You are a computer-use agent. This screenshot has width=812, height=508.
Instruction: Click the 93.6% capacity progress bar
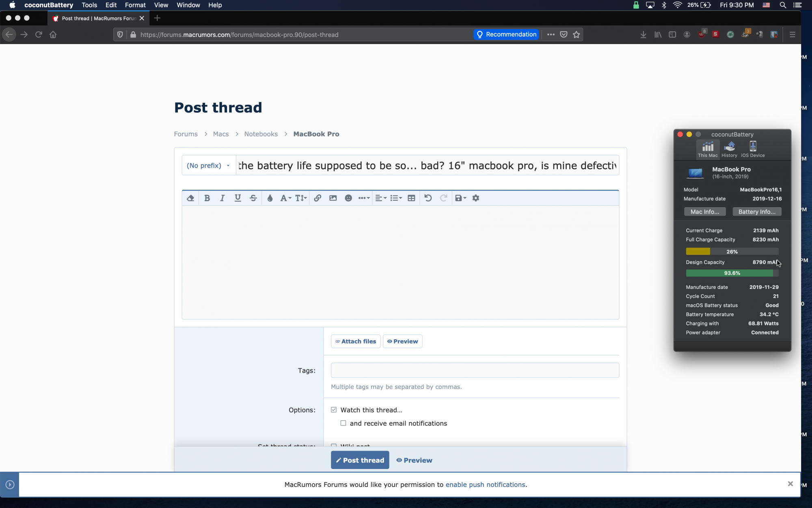point(732,273)
